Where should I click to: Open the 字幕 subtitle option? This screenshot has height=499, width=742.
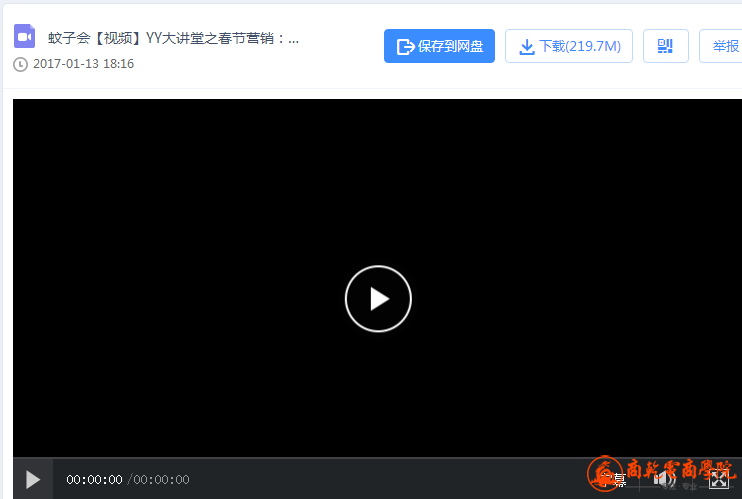[614, 480]
